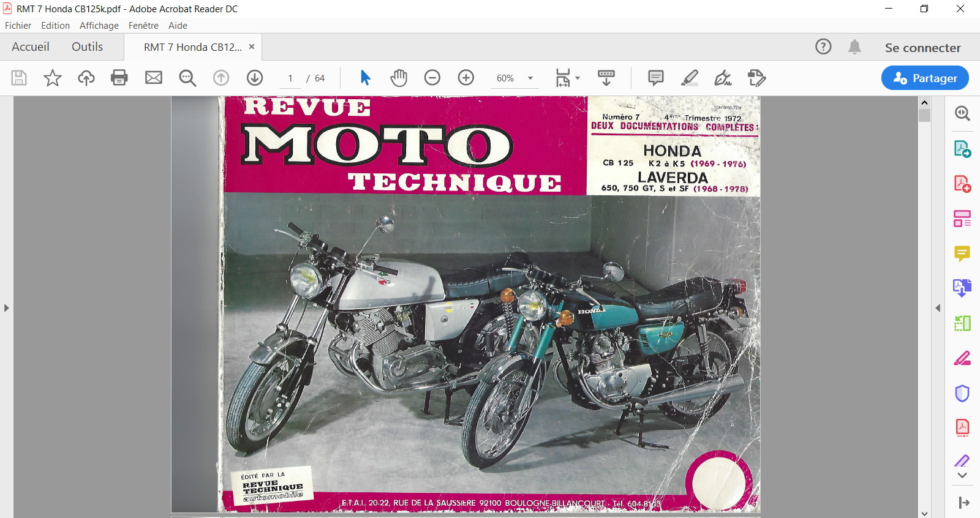This screenshot has height=518, width=980.
Task: Activate the Selection arrow tool
Action: point(365,78)
